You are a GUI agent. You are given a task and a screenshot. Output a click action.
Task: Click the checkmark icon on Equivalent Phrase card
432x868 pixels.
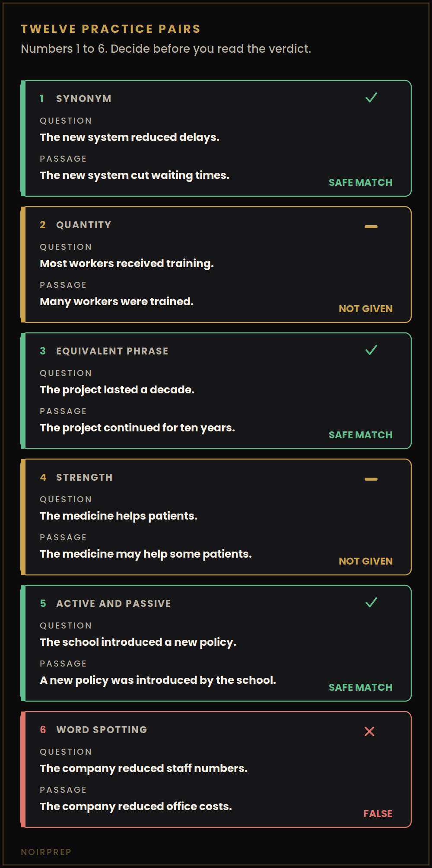click(371, 350)
